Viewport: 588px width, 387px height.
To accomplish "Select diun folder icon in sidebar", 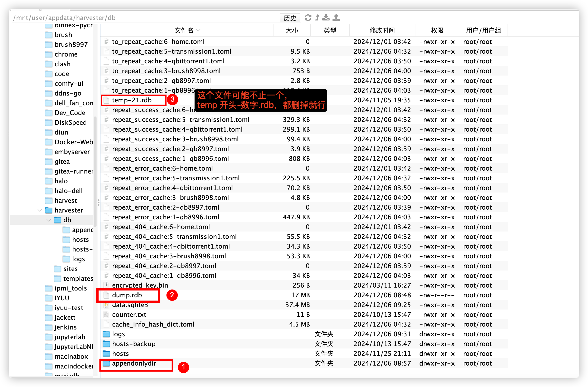I will [49, 132].
